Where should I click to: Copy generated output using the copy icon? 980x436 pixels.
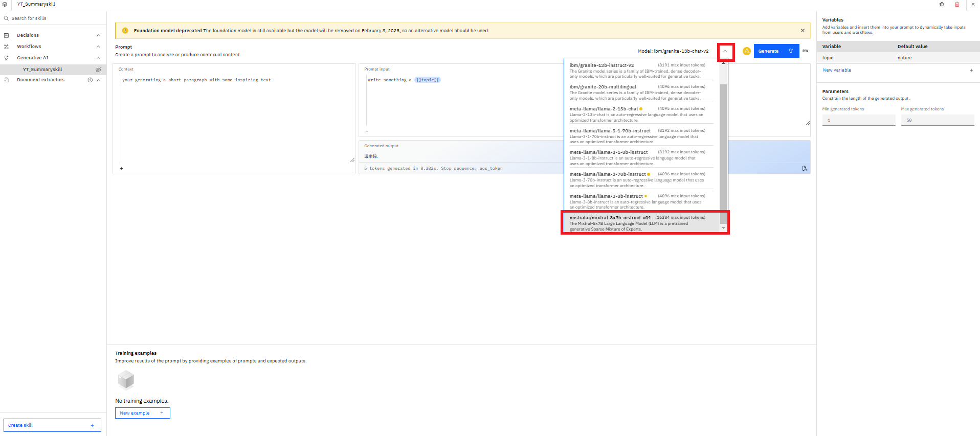click(x=805, y=168)
